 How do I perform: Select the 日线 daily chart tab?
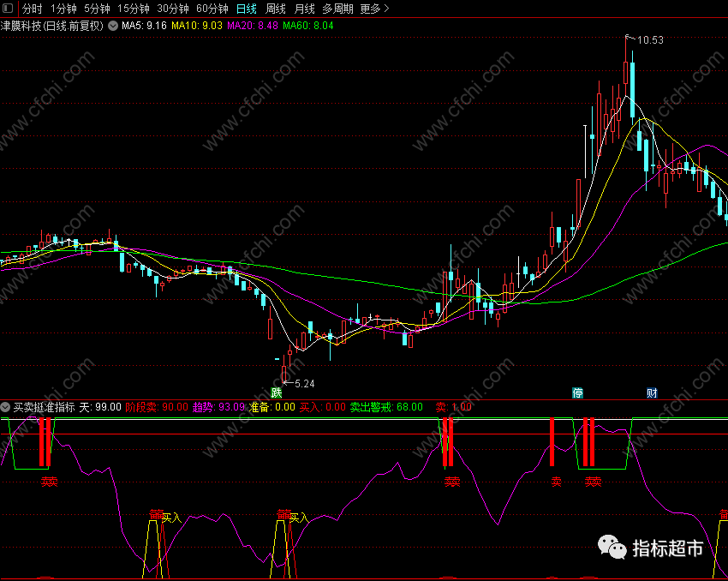(x=247, y=9)
